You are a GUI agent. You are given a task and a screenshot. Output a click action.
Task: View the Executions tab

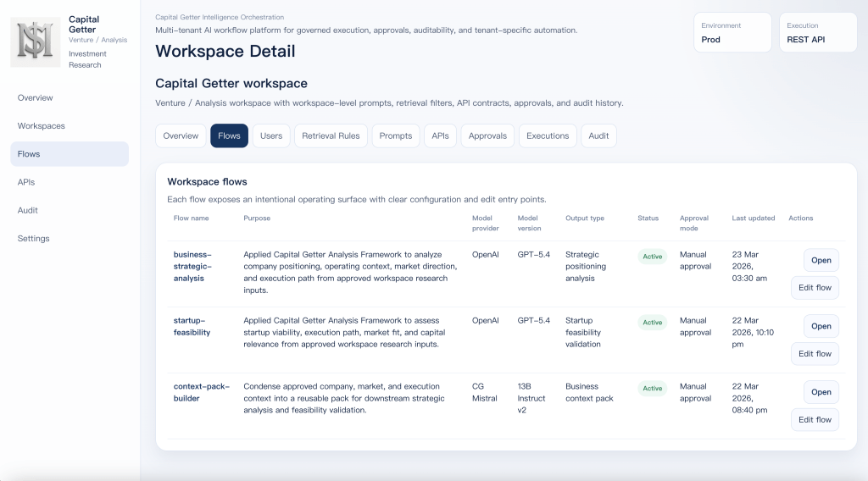(548, 136)
